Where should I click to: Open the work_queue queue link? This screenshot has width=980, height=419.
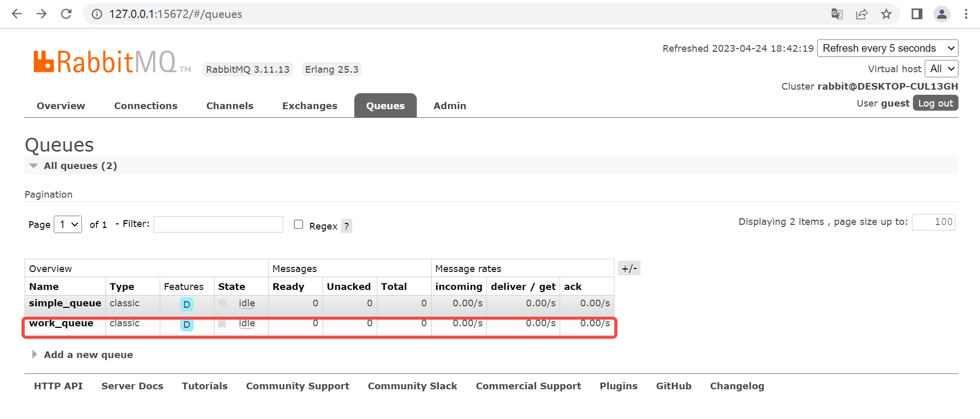point(61,323)
